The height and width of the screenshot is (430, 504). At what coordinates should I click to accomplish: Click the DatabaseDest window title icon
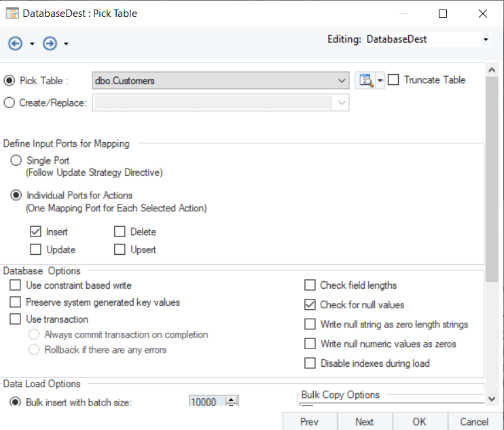click(x=12, y=14)
